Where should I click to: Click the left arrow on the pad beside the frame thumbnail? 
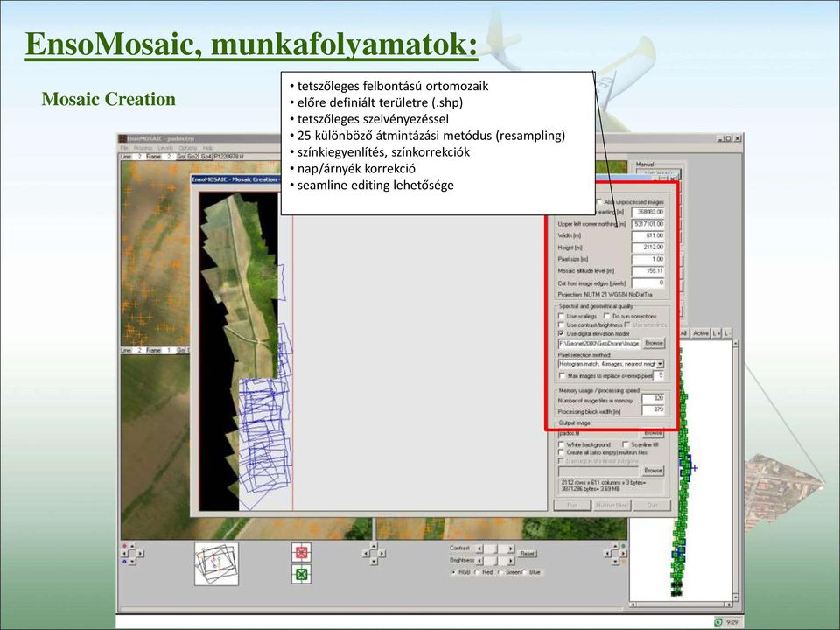click(x=125, y=554)
